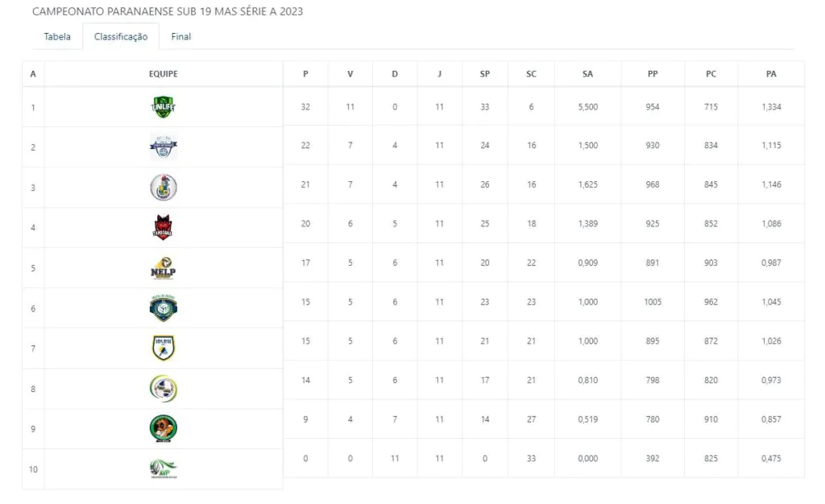Click the third-place team's round crest
825x504 pixels.
[x=164, y=188]
